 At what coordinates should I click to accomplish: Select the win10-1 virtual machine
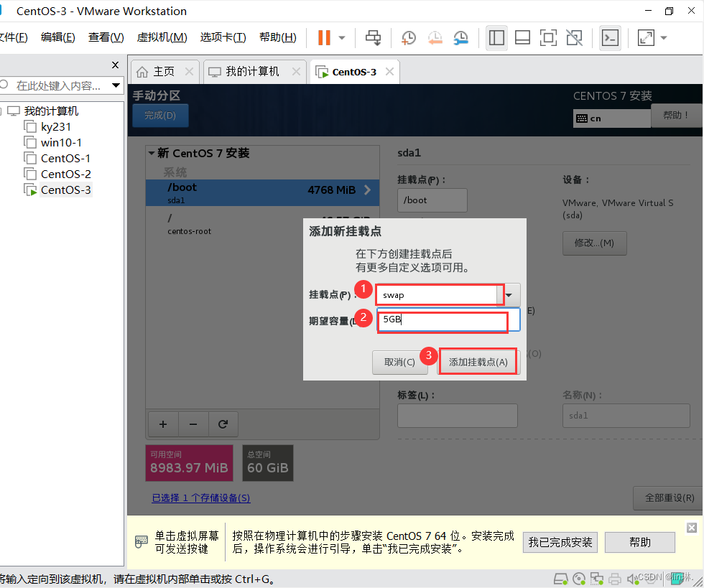tap(61, 143)
